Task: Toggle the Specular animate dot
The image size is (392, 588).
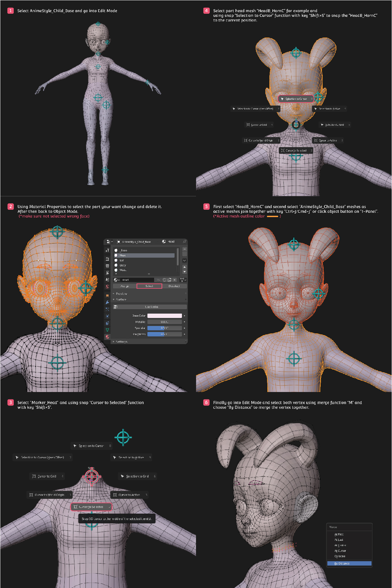Action: pyautogui.click(x=184, y=328)
